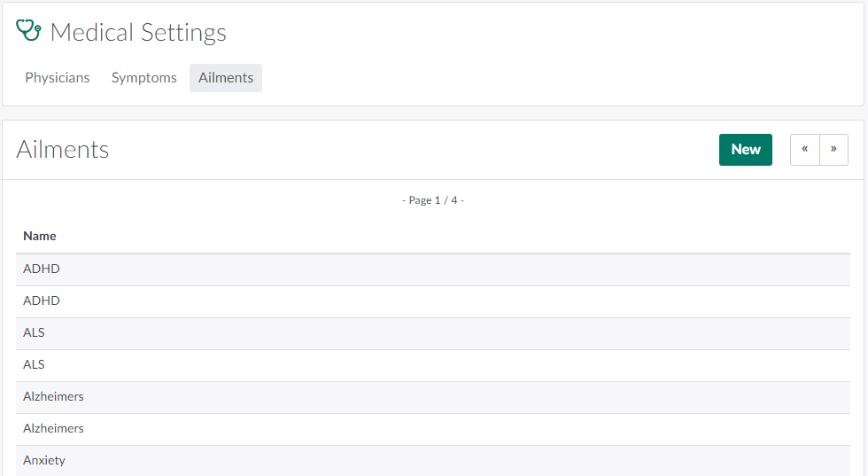Select the Ailments tab
The width and height of the screenshot is (868, 476).
(226, 78)
